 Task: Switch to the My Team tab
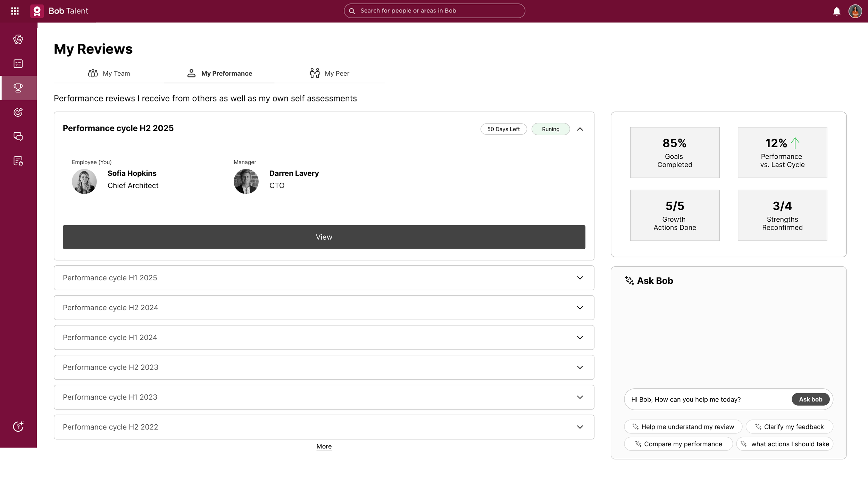tap(109, 73)
